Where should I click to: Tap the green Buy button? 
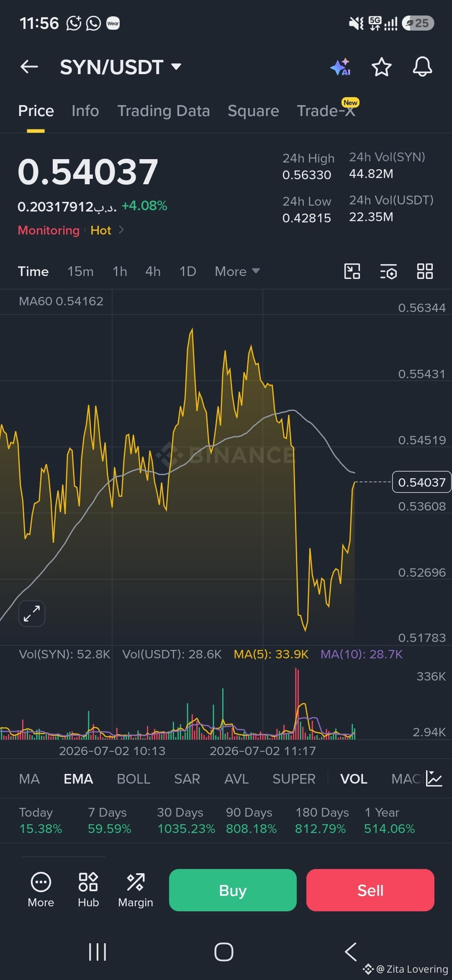pyautogui.click(x=233, y=890)
